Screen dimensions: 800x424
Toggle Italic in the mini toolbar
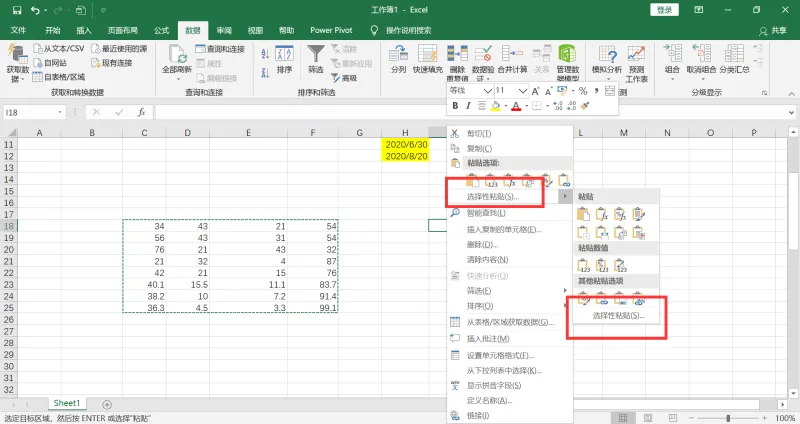point(468,106)
